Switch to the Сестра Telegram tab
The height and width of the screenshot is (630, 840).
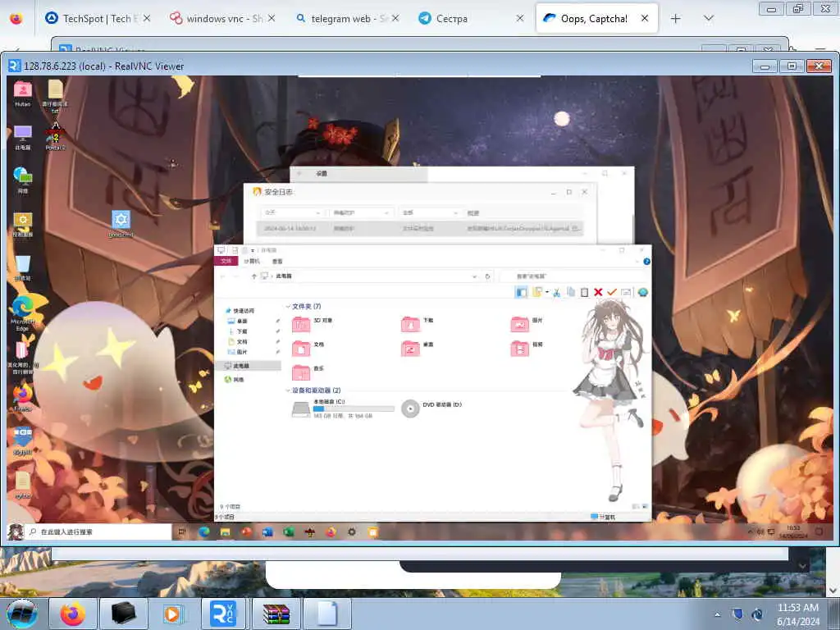pyautogui.click(x=472, y=19)
